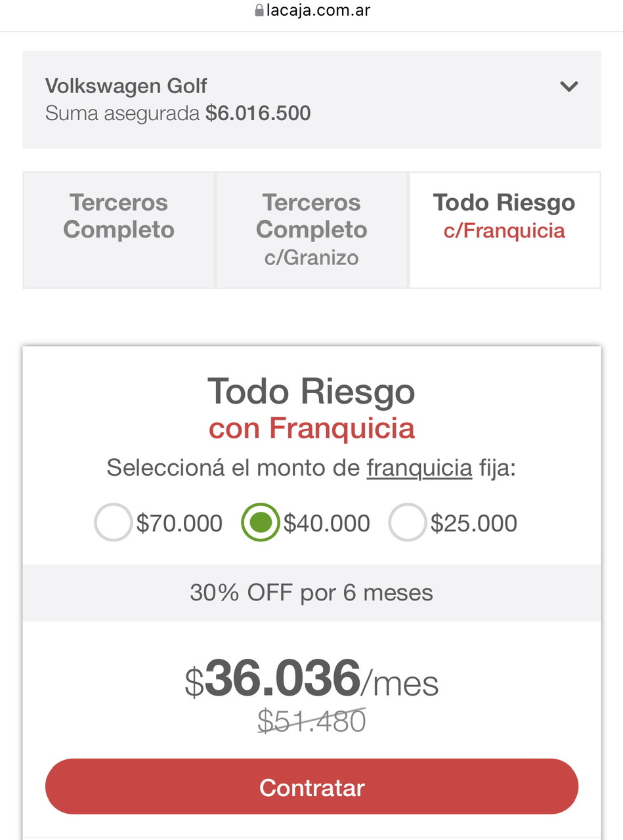This screenshot has width=623, height=840.
Task: Select the lacaja.com.ar address text
Action: tap(318, 10)
